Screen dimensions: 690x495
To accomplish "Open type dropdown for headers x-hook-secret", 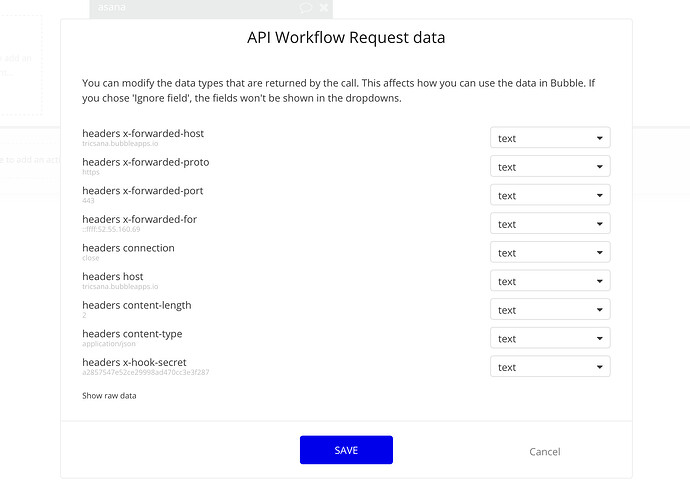I will coord(550,367).
